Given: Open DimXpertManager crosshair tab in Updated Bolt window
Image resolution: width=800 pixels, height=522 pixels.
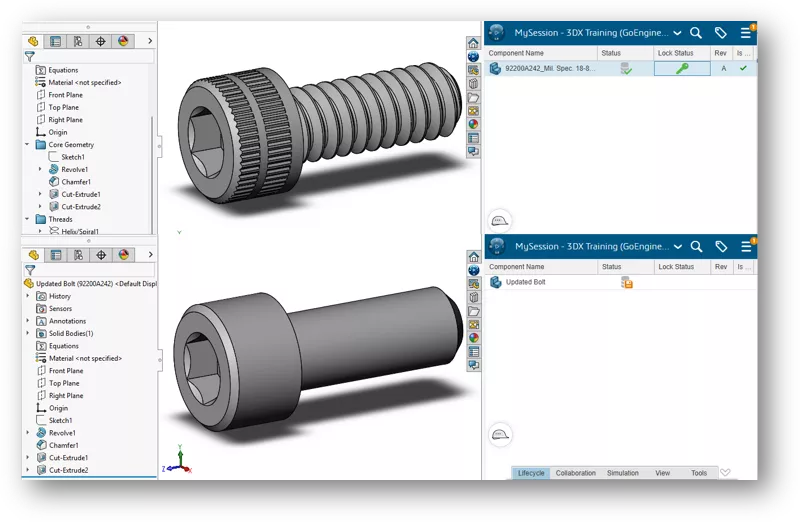Looking at the screenshot, I should pos(101,255).
